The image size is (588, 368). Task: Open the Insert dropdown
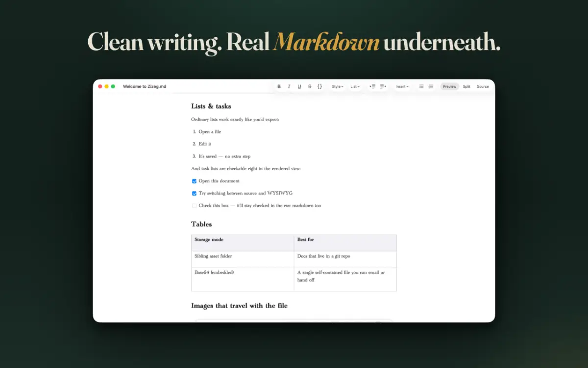click(402, 86)
